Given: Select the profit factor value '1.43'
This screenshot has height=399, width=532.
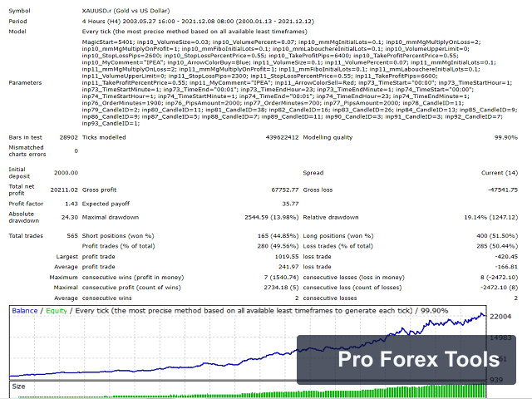Looking at the screenshot, I should 71,204.
